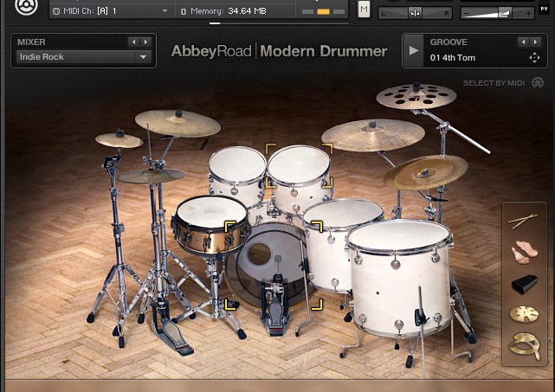Click the Memory 34.64 MB readout
This screenshot has height=392, width=555.
(223, 11)
